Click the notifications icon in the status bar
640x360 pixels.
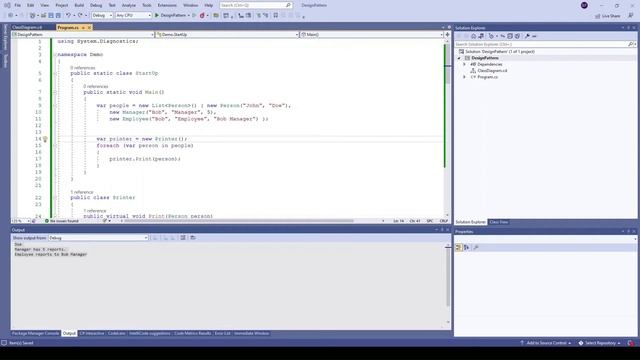631,343
